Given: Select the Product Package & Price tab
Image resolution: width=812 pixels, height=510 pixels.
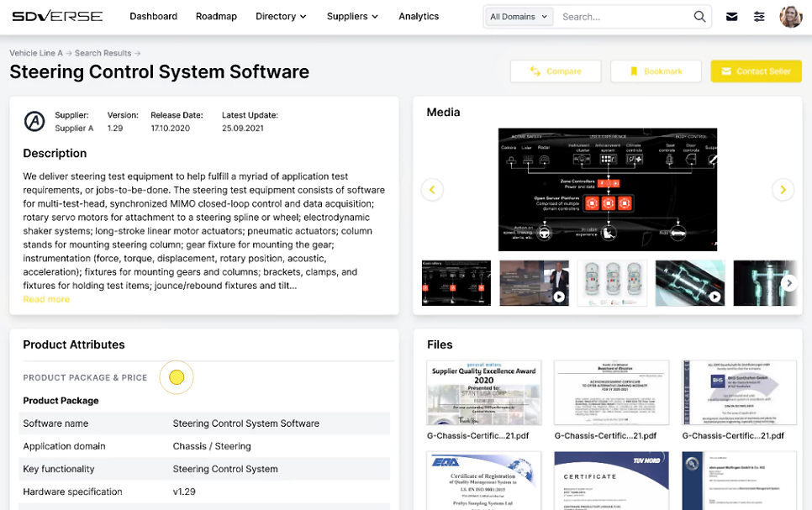Looking at the screenshot, I should pos(85,377).
